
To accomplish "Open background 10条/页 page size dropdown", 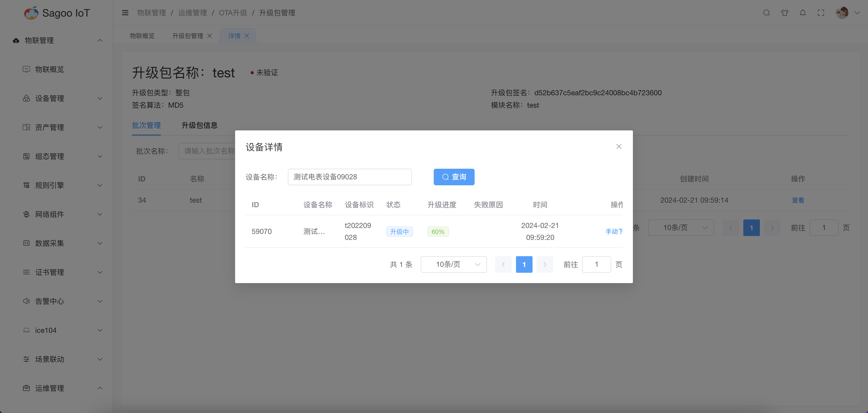I will (x=681, y=227).
